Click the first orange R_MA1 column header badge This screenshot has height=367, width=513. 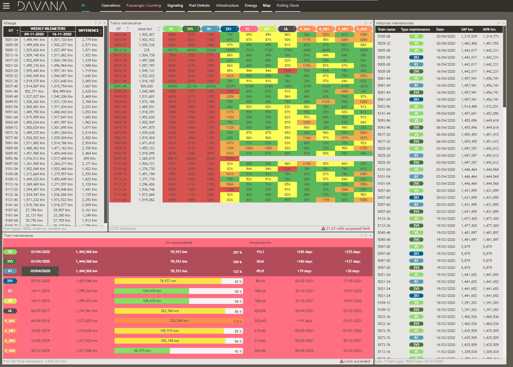(x=306, y=29)
